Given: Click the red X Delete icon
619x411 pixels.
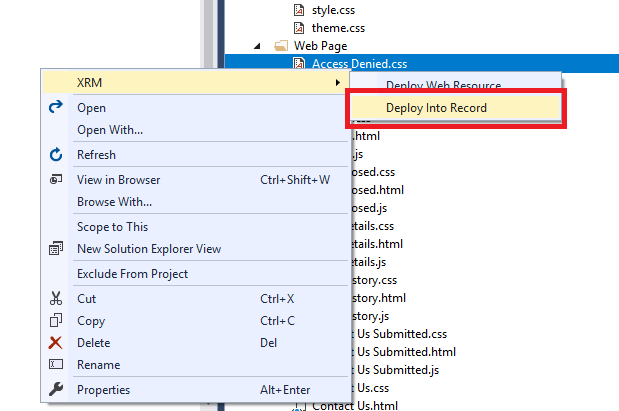Looking at the screenshot, I should pos(56,343).
